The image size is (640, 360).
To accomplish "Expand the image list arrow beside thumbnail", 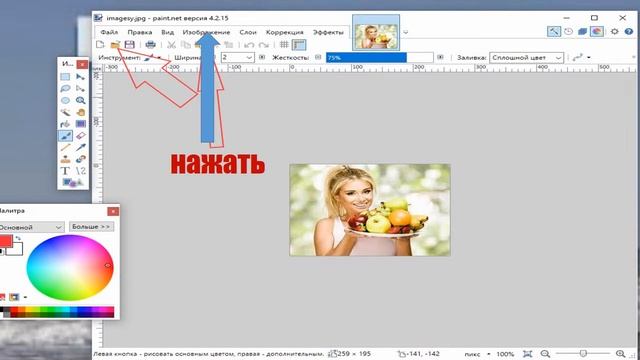I will 405,32.
